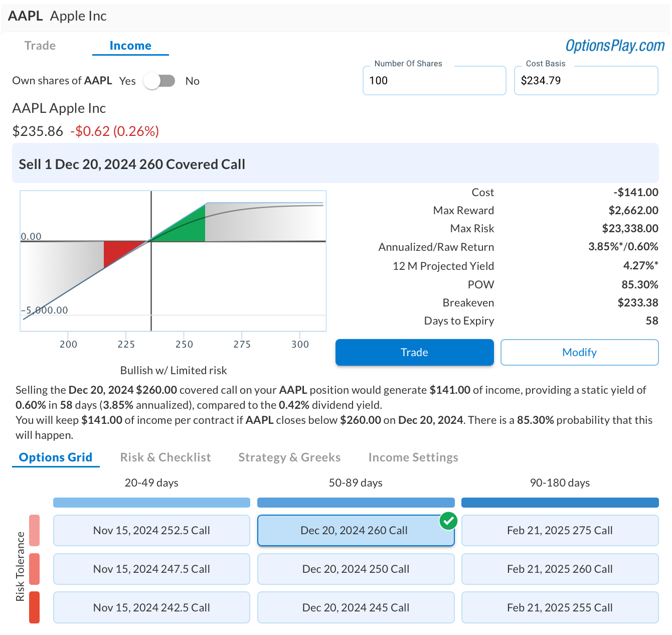This screenshot has width=672, height=635.
Task: Choose Dec 20, 2024 250 Call
Action: (356, 569)
